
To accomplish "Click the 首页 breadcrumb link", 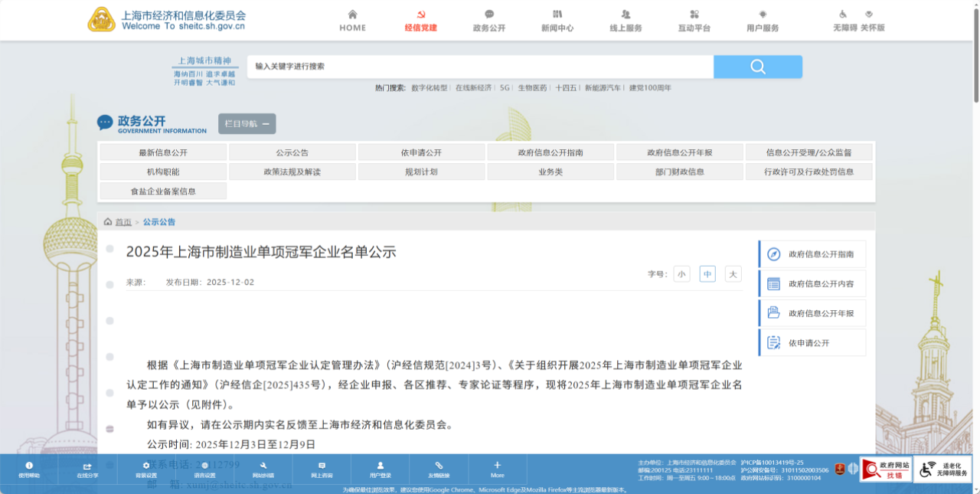I will pos(123,222).
